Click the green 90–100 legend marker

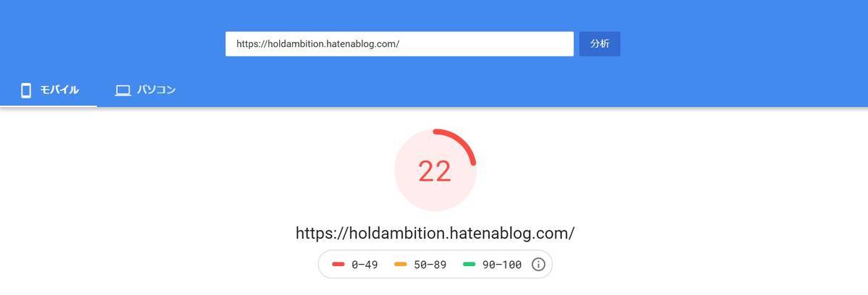pyautogui.click(x=469, y=265)
